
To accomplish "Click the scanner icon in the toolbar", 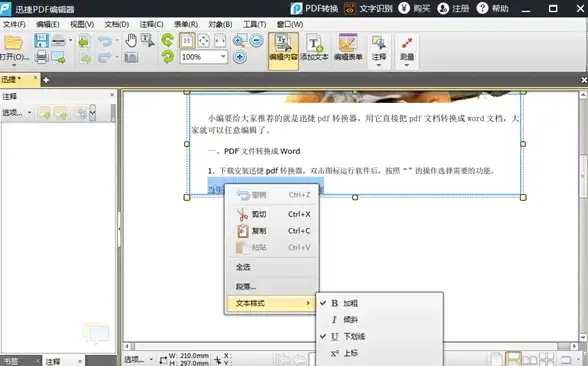I will coord(58,40).
